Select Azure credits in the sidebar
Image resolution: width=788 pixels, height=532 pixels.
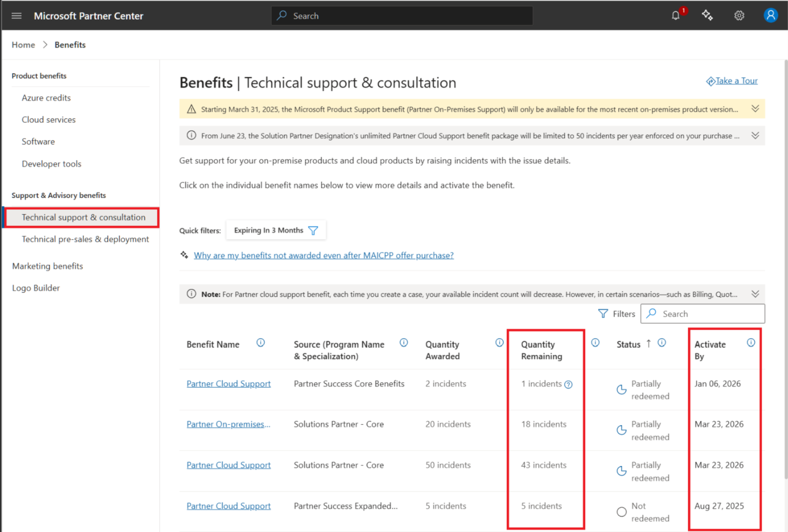point(46,98)
